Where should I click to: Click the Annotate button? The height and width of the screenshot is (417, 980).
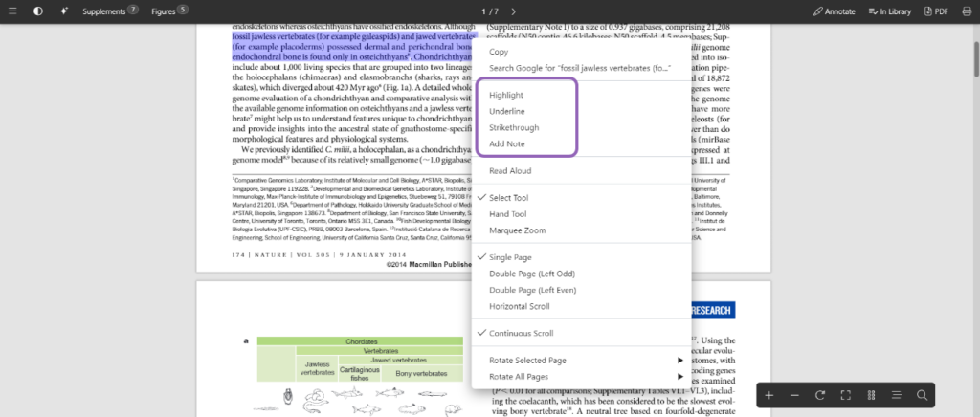(x=832, y=11)
